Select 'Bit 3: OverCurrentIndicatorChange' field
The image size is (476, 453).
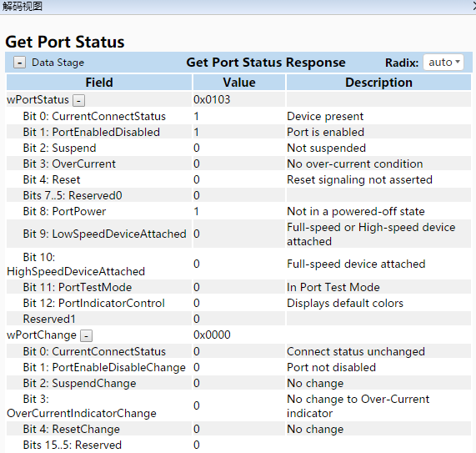pyautogui.click(x=82, y=406)
